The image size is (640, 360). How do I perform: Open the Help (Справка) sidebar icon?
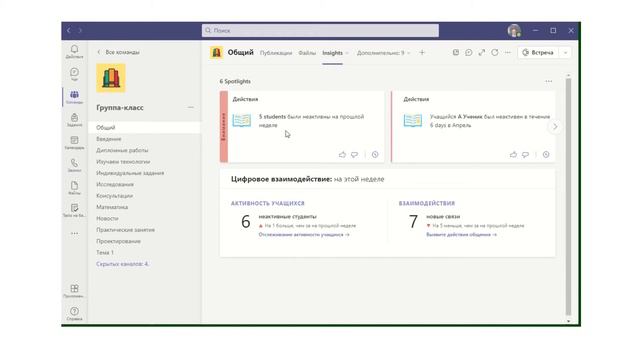pyautogui.click(x=74, y=314)
